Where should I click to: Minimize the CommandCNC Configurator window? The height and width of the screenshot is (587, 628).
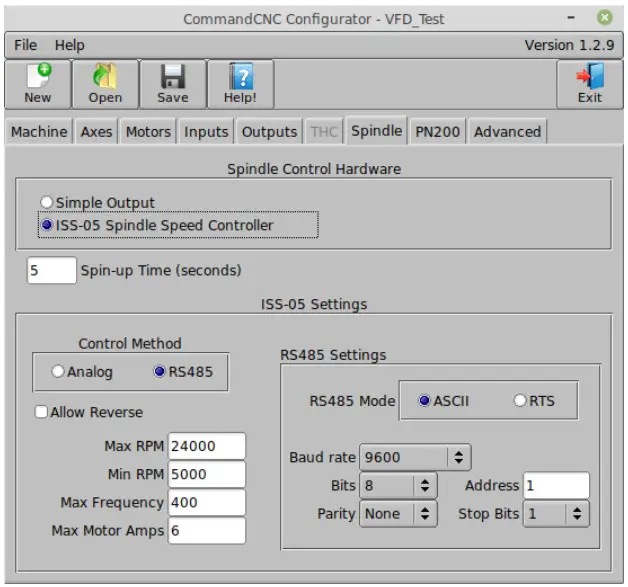click(571, 18)
